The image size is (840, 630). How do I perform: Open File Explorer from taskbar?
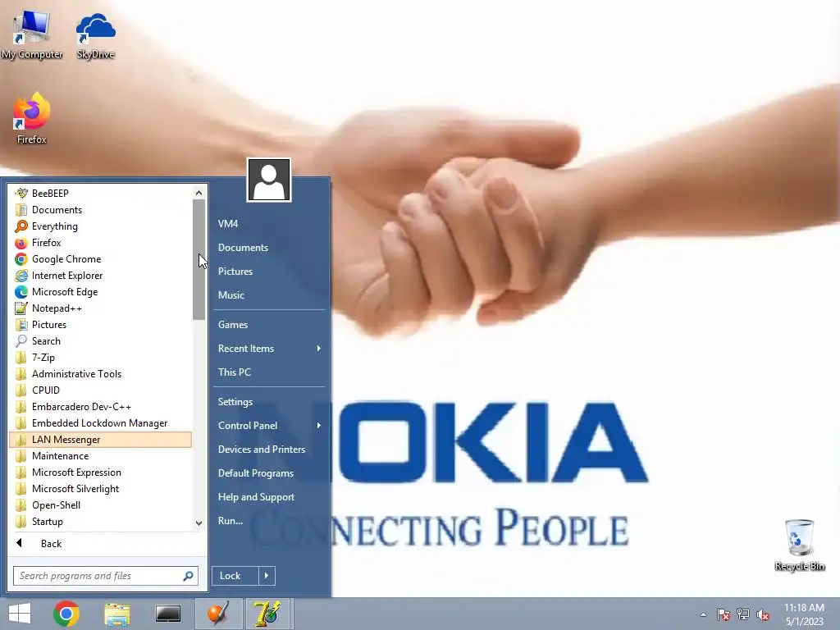[x=117, y=614]
